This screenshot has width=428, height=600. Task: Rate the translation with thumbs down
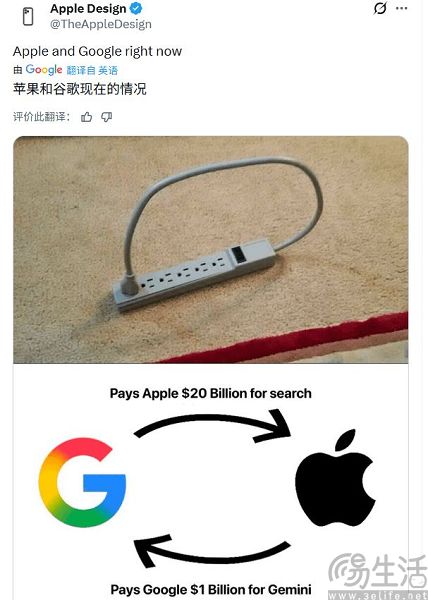(106, 117)
